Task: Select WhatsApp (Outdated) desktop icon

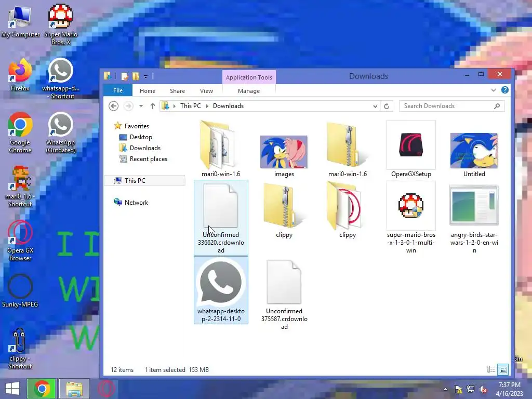Action: (x=61, y=132)
